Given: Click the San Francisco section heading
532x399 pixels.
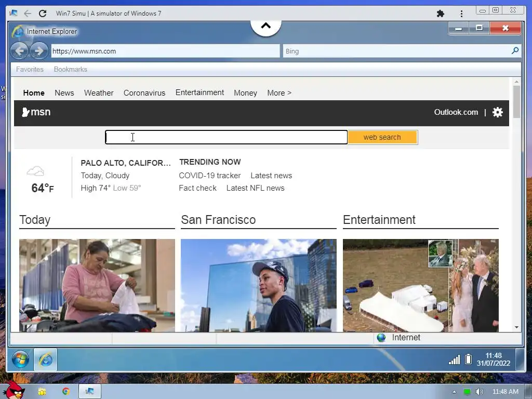Looking at the screenshot, I should click(218, 220).
